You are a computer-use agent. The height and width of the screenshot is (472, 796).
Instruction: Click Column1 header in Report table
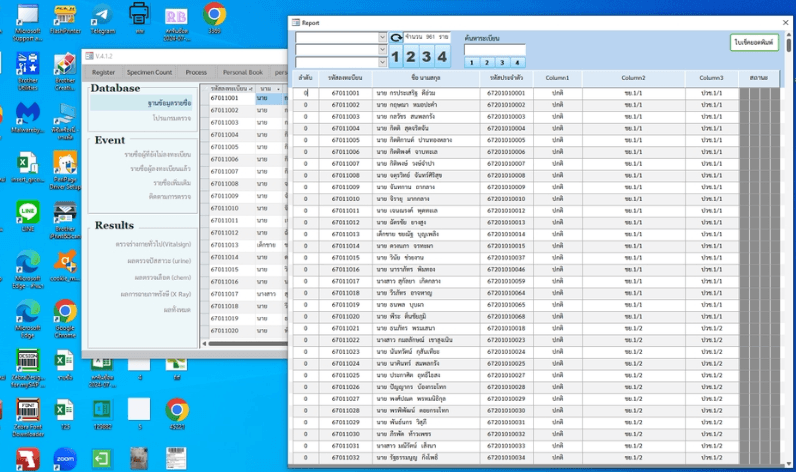pyautogui.click(x=557, y=78)
